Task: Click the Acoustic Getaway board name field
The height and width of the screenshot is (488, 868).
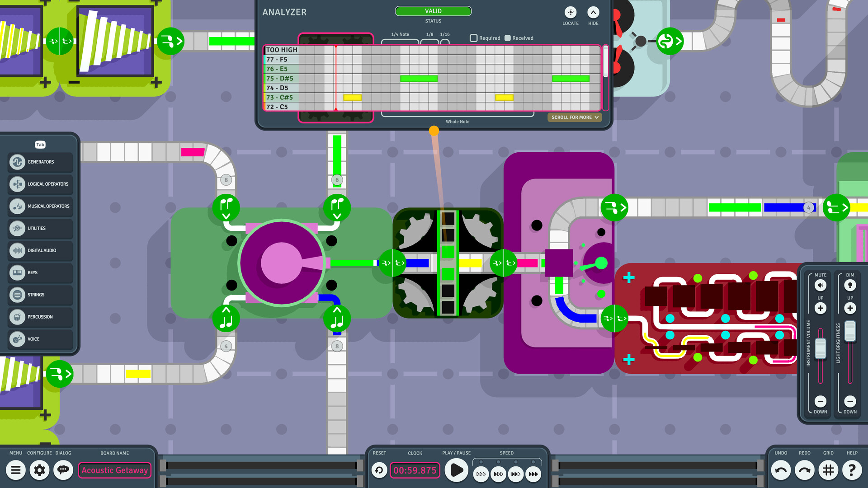Action: pos(114,470)
